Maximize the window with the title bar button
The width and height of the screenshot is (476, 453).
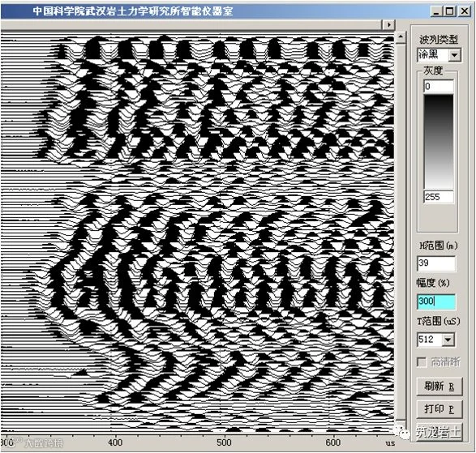coord(450,11)
